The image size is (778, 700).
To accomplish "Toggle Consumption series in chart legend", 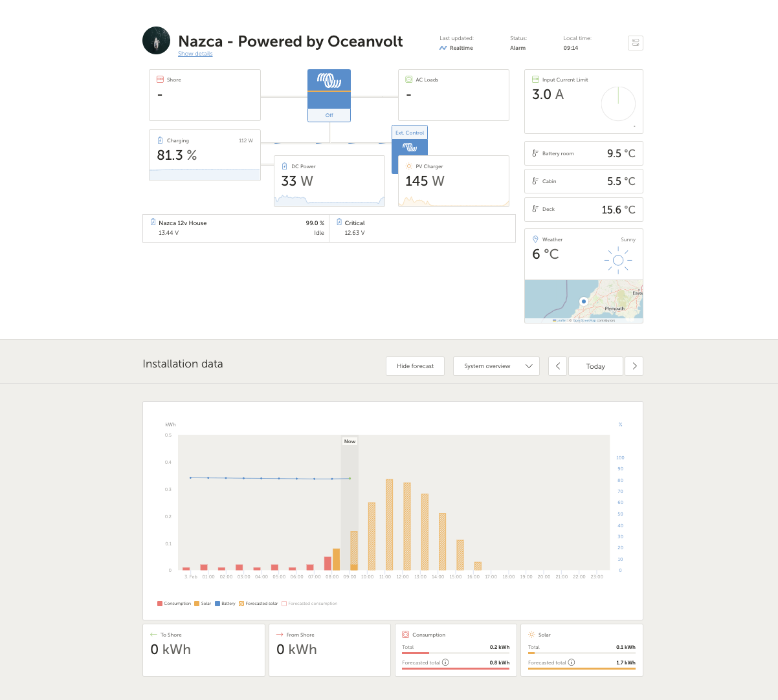I will (174, 604).
